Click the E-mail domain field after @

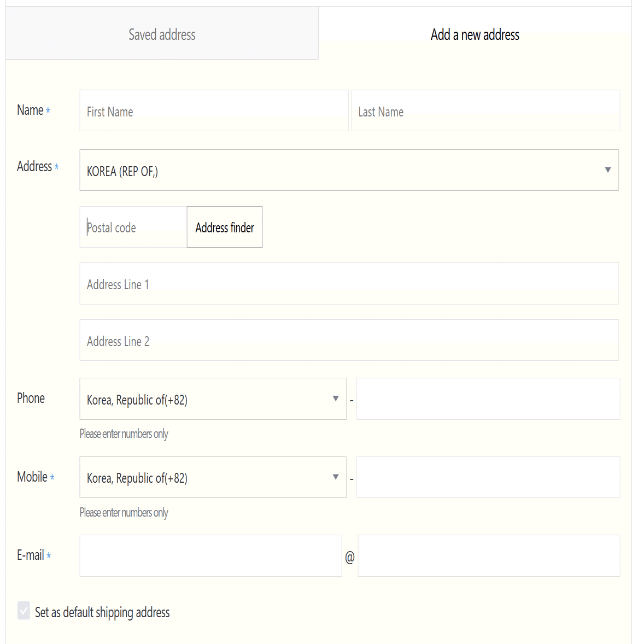pyautogui.click(x=489, y=555)
